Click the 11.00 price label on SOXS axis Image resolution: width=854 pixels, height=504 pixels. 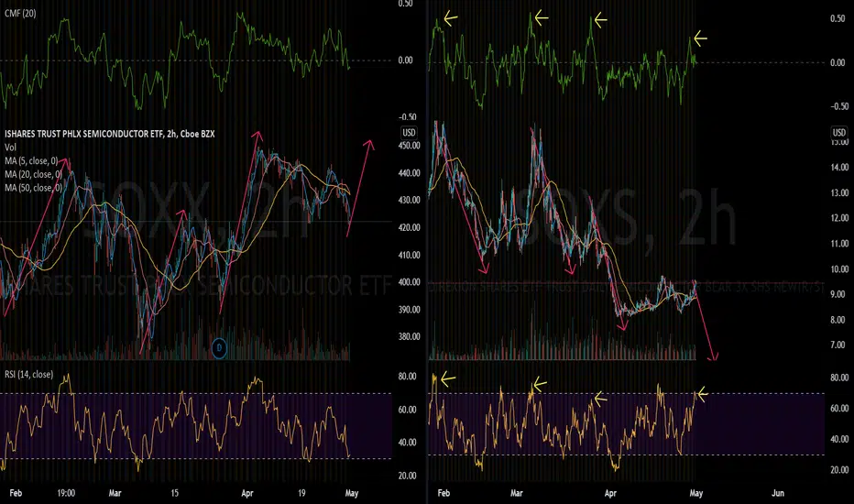tap(838, 243)
